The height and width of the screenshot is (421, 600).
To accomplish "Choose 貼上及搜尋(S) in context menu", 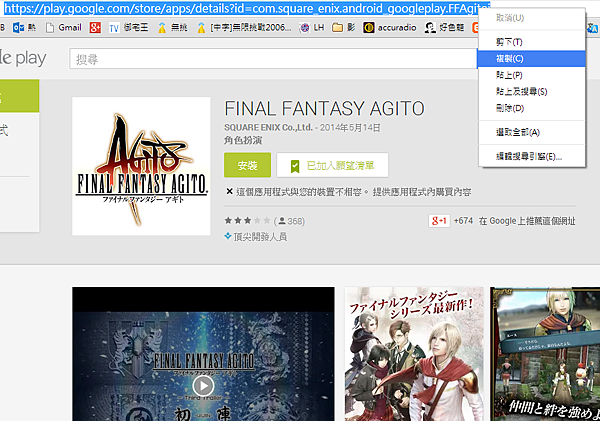I will point(532,91).
